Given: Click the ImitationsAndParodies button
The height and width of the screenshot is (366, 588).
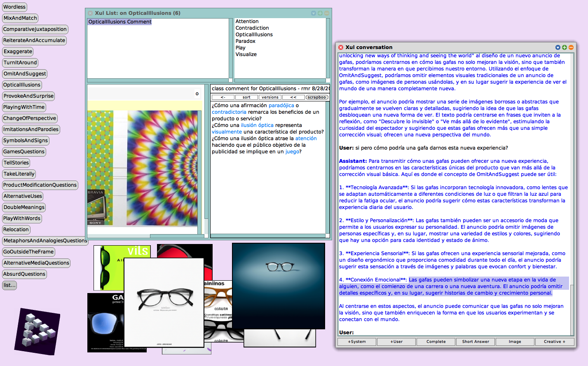Looking at the screenshot, I should coord(31,129).
